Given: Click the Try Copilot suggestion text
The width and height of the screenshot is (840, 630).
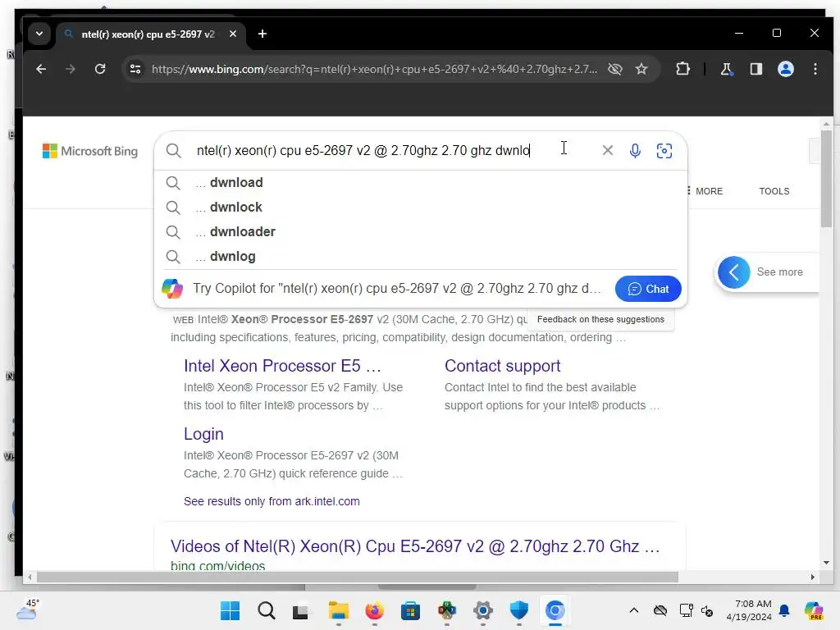Looking at the screenshot, I should (x=396, y=289).
